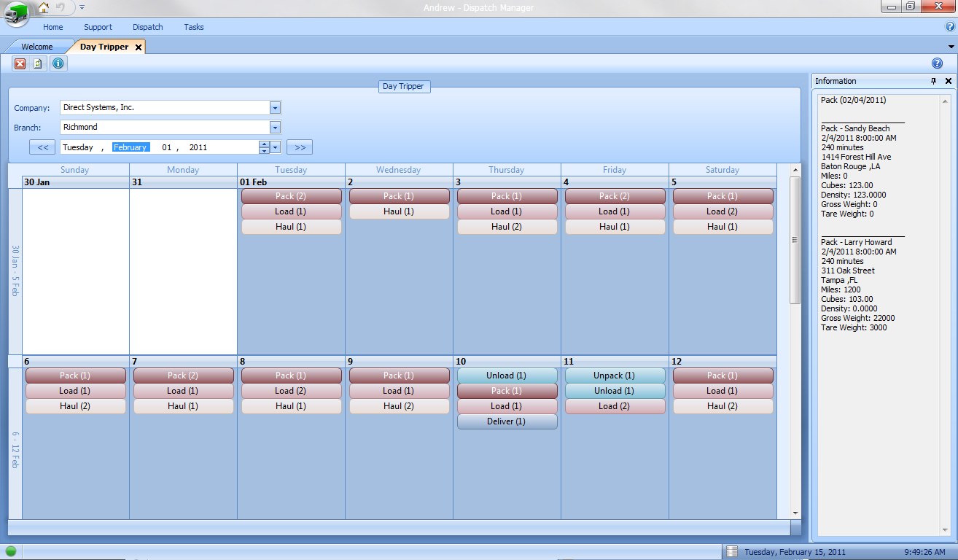Screen dimensions: 958x560
Task: Click the calendar vertical scrollbar thumb
Action: [x=795, y=241]
